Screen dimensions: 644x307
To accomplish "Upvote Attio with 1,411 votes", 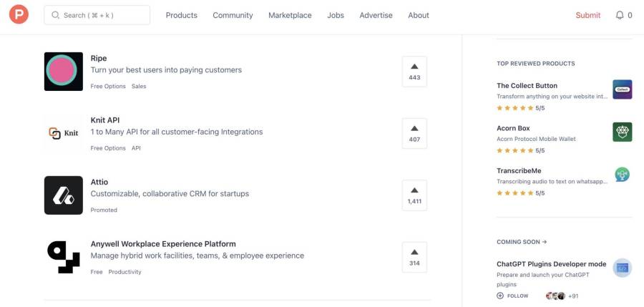I will coord(414,195).
